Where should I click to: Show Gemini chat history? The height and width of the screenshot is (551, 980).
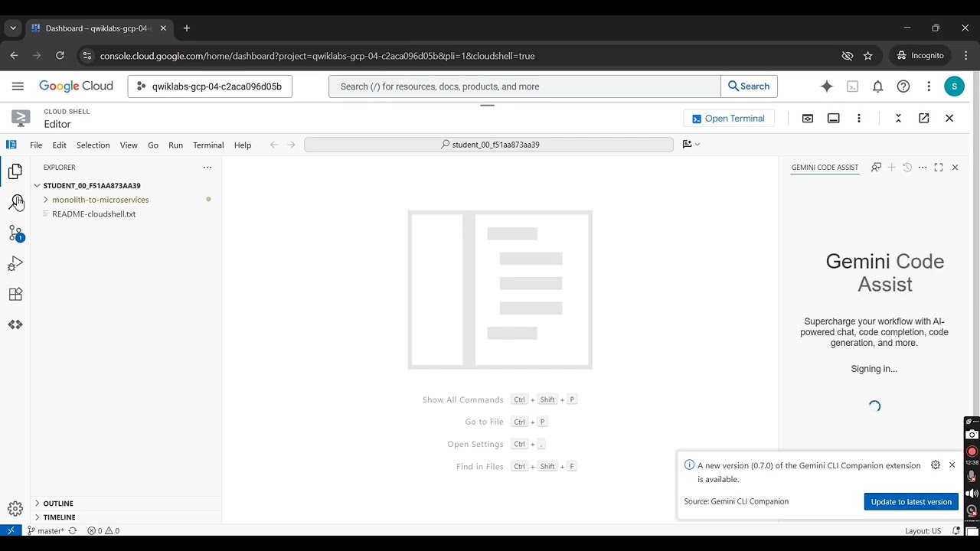click(x=907, y=168)
